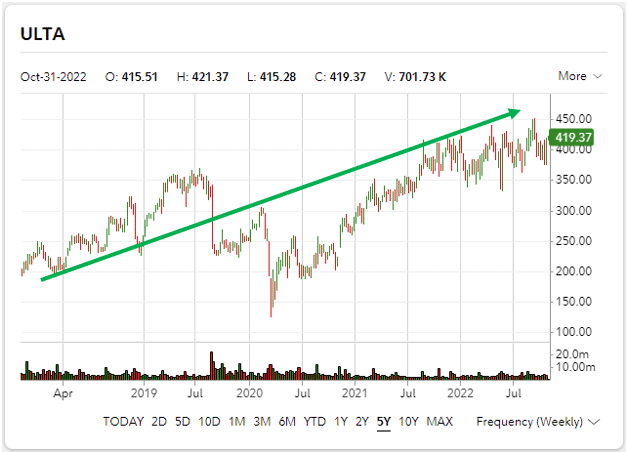Select the 5D time range
The image size is (627, 452).
coord(182,422)
